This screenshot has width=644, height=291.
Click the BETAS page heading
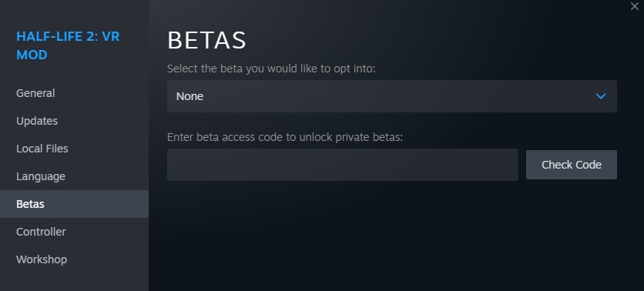pyautogui.click(x=206, y=40)
